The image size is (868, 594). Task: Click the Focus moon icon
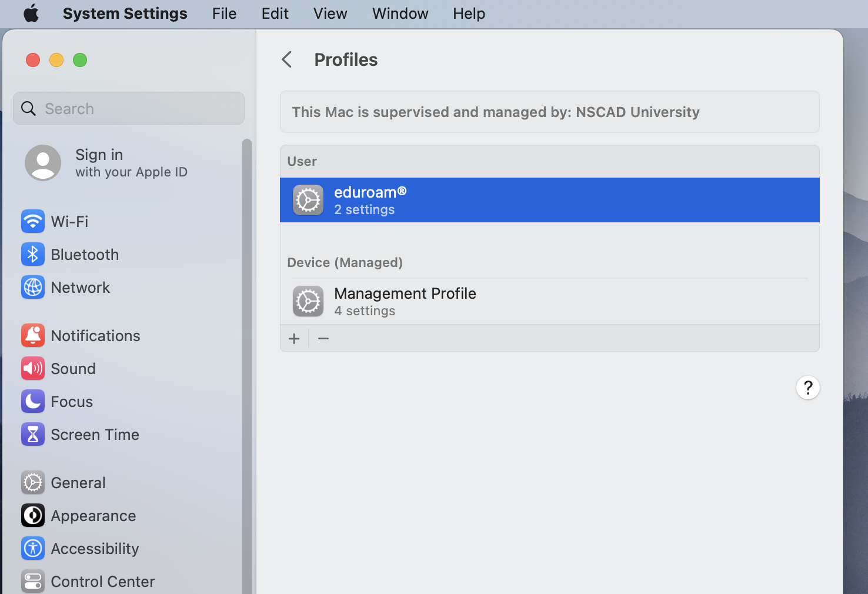(x=33, y=402)
